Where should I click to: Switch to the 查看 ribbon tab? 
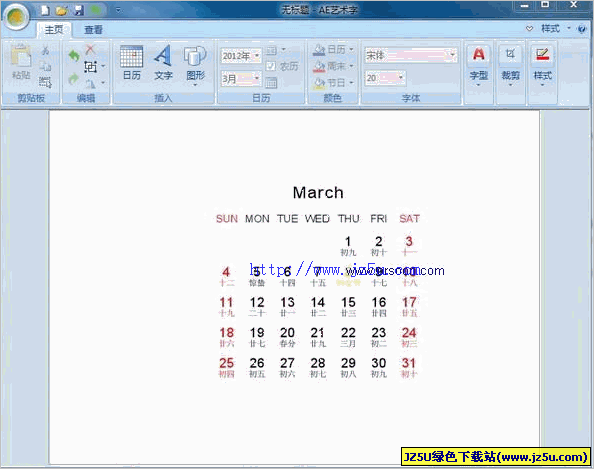93,30
